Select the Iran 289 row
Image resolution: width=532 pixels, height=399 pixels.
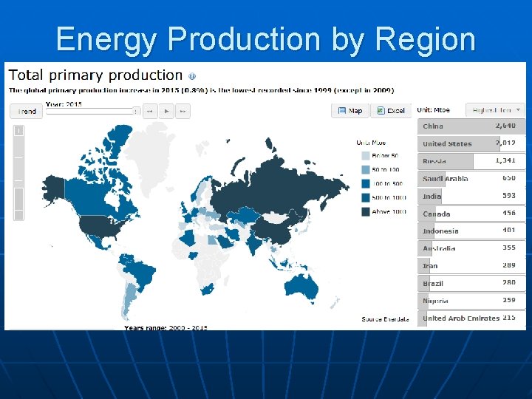pyautogui.click(x=471, y=266)
